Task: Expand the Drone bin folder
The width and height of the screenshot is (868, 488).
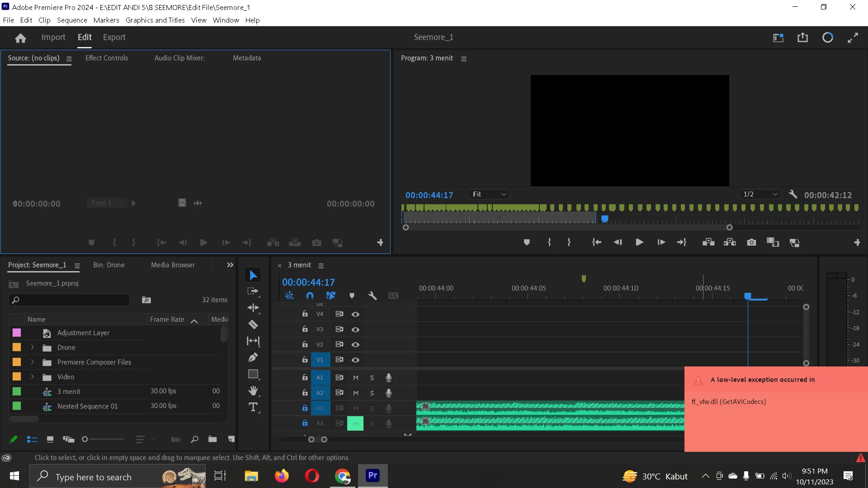Action: point(33,347)
